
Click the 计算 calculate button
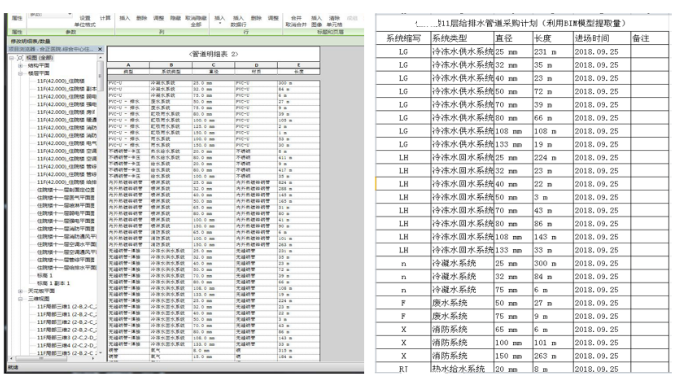(105, 18)
